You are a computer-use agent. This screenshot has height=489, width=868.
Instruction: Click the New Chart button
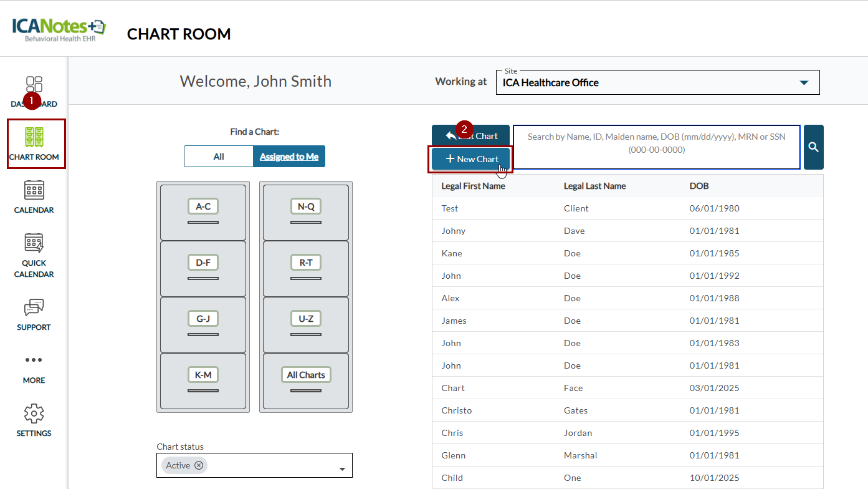click(x=471, y=159)
